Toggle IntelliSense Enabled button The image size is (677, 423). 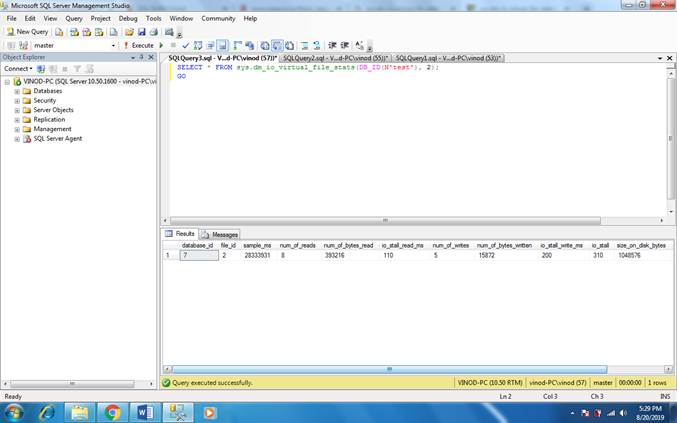[222, 45]
